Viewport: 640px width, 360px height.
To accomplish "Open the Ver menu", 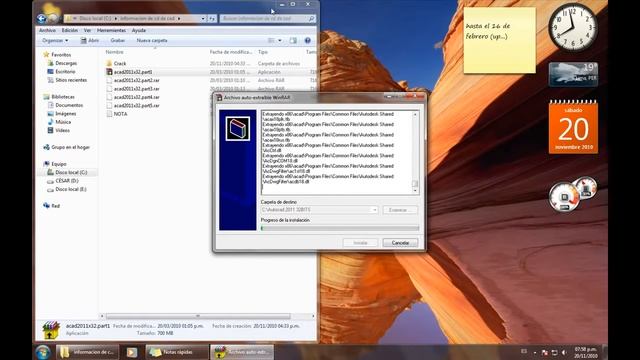I will pyautogui.click(x=87, y=30).
